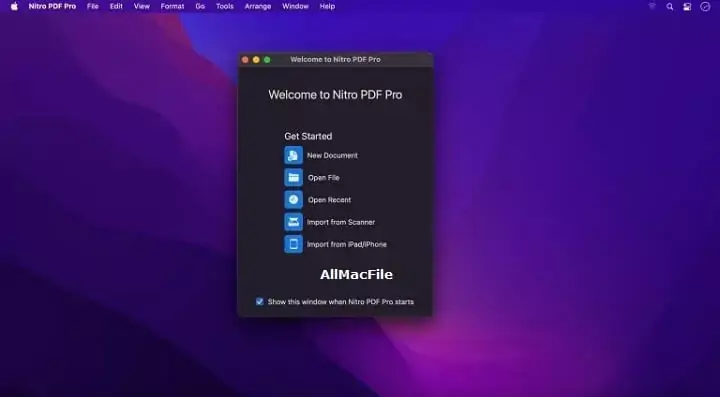Click the window title bar text

[x=335, y=60]
